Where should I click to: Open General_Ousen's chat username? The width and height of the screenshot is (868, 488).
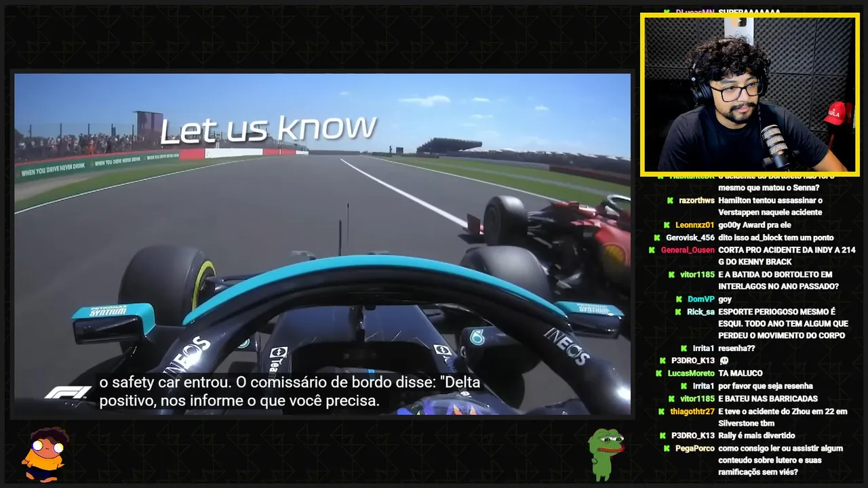[688, 250]
